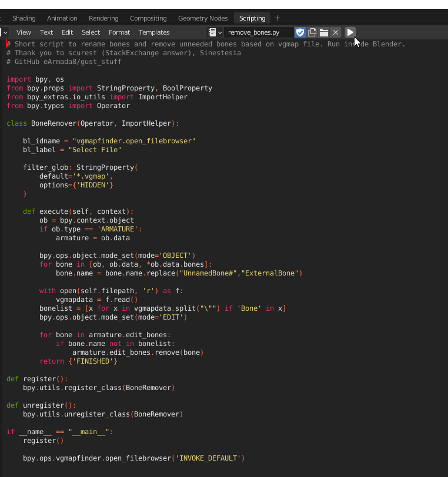Click the 'bl_label = "Select File"' line
This screenshot has width=448, height=477.
72,150
